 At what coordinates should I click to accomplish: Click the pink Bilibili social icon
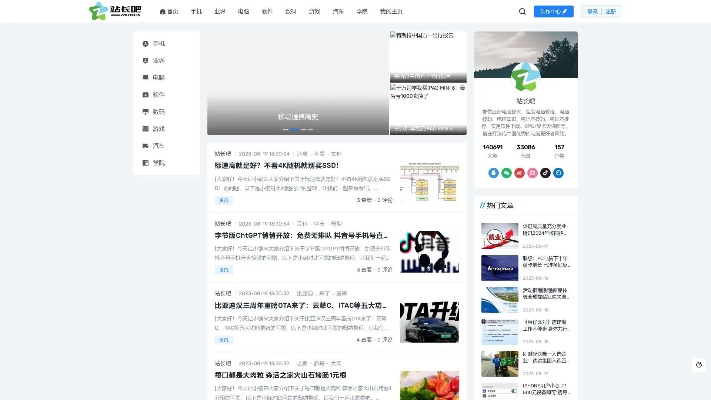(x=532, y=173)
